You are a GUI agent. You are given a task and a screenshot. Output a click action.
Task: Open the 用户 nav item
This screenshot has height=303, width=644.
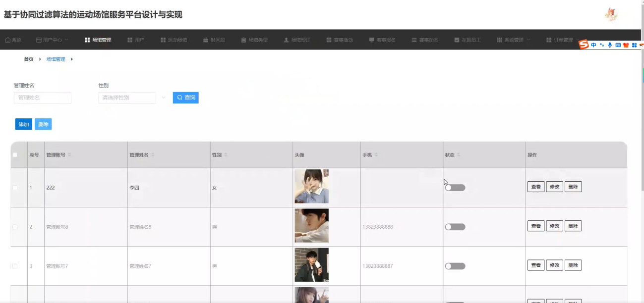click(136, 40)
